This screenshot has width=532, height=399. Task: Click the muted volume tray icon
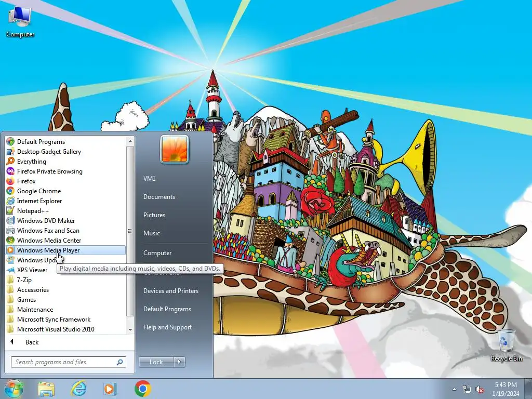coord(480,390)
